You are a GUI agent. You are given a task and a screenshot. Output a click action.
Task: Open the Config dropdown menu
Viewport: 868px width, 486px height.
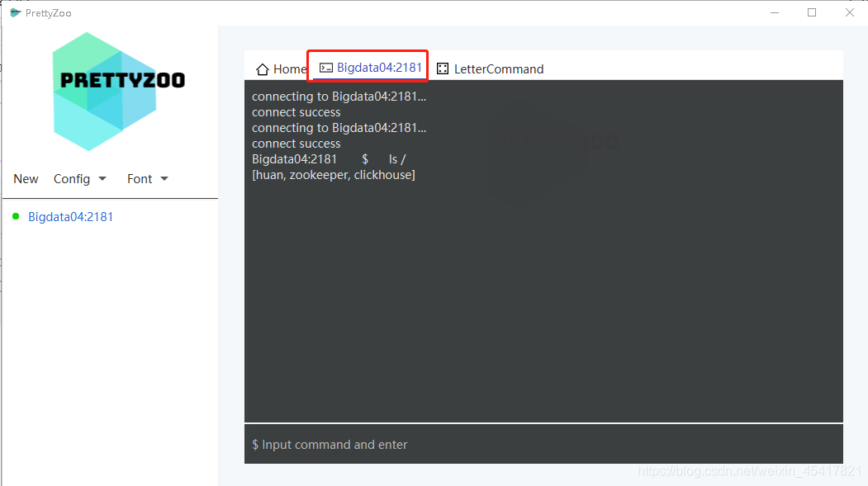[x=80, y=179]
